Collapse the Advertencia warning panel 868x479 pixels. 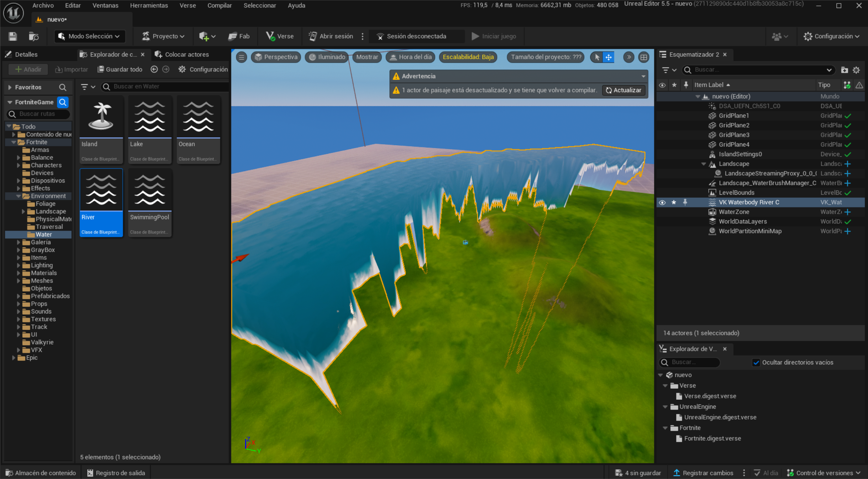click(x=643, y=76)
